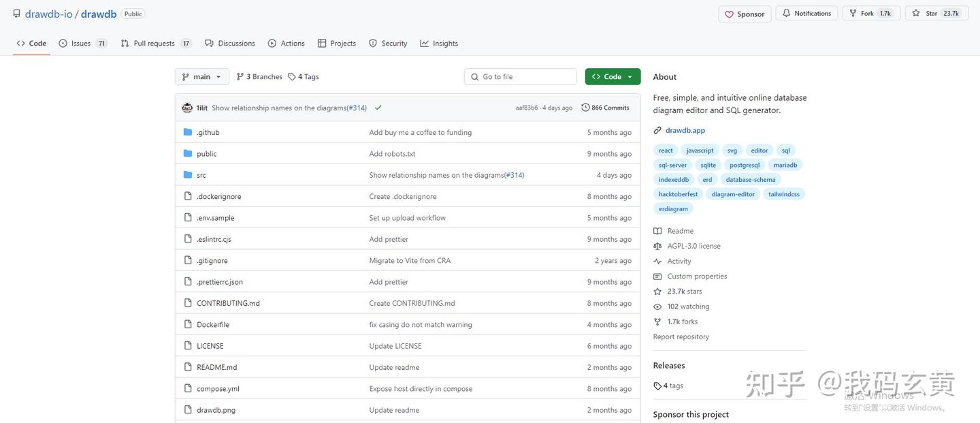Viewport: 980px width, 423px height.
Task: Switch to the Issues tab
Action: (82, 44)
